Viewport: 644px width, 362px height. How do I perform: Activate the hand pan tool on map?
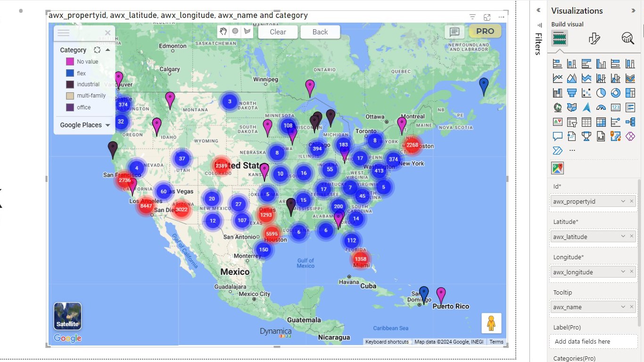pyautogui.click(x=224, y=32)
